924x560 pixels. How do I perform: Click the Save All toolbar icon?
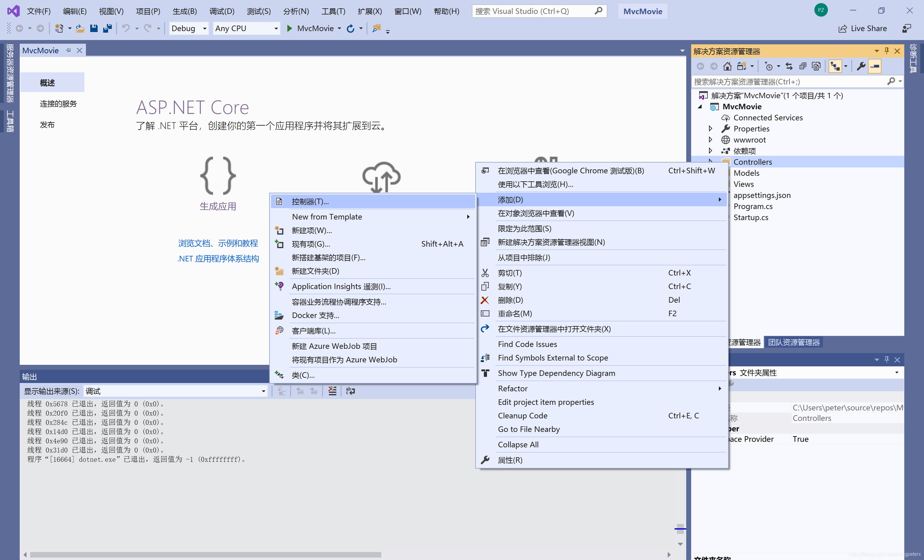(107, 28)
